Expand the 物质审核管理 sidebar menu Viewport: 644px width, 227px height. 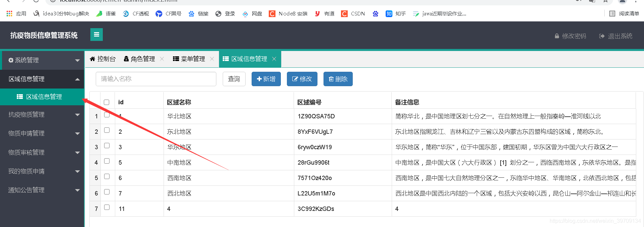coord(42,153)
